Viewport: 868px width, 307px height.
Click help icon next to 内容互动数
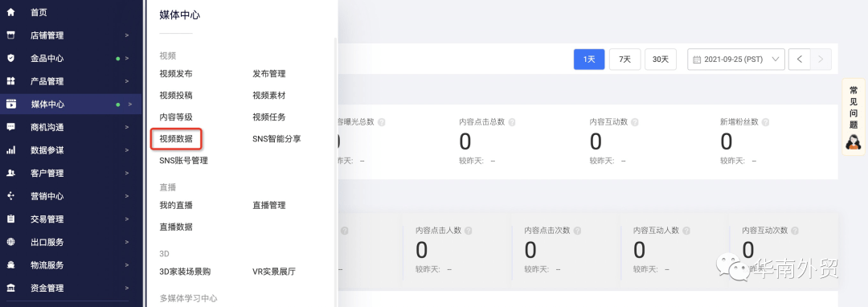635,121
